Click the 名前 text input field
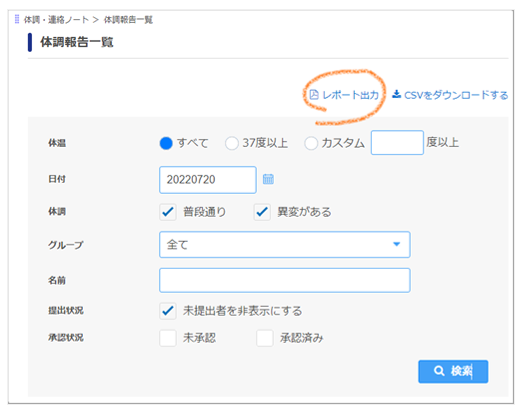Image resolution: width=526 pixels, height=412 pixels. click(x=284, y=280)
